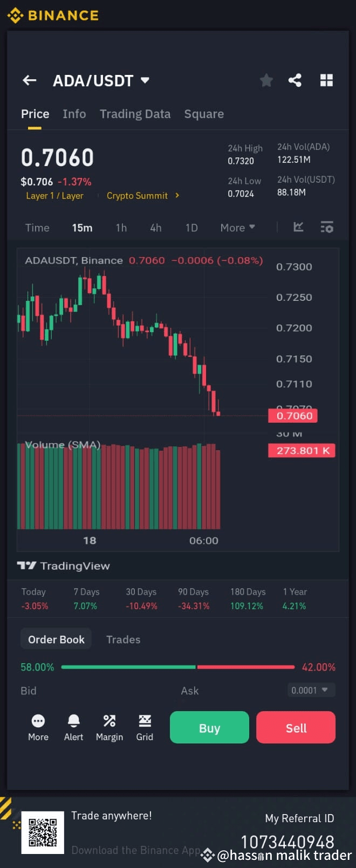Open the 0.0001 precision dropdown
356x868 pixels.
coord(311,690)
